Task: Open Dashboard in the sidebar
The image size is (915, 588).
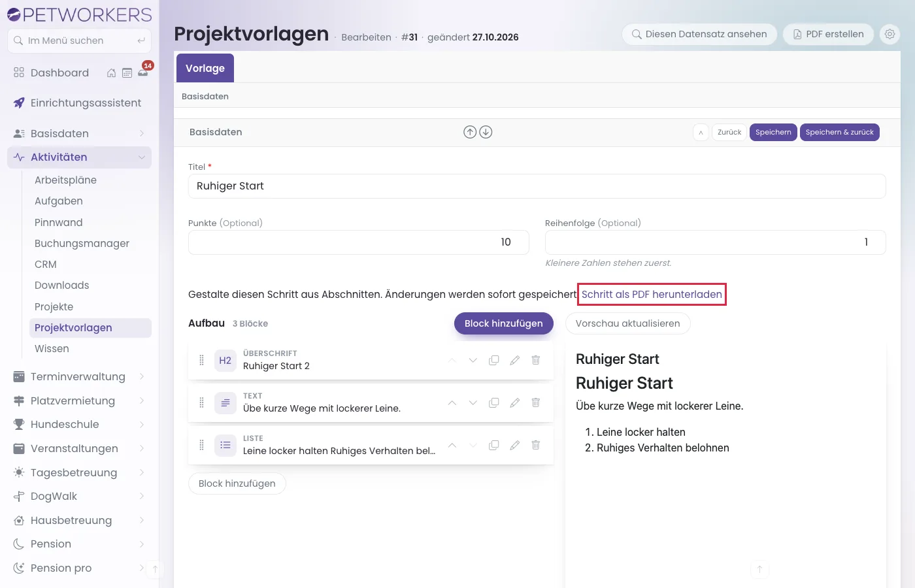Action: tap(59, 73)
